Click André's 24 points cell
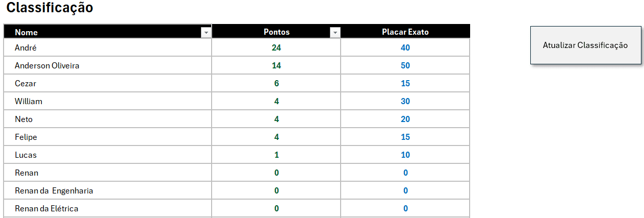The width and height of the screenshot is (644, 218). pos(276,47)
